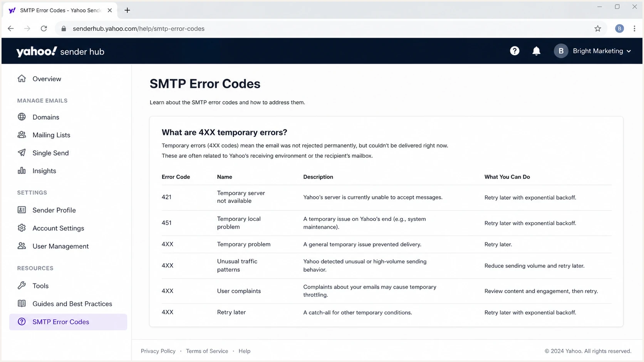644x362 pixels.
Task: Select the SMTP Error Codes browser tab
Action: point(60,10)
